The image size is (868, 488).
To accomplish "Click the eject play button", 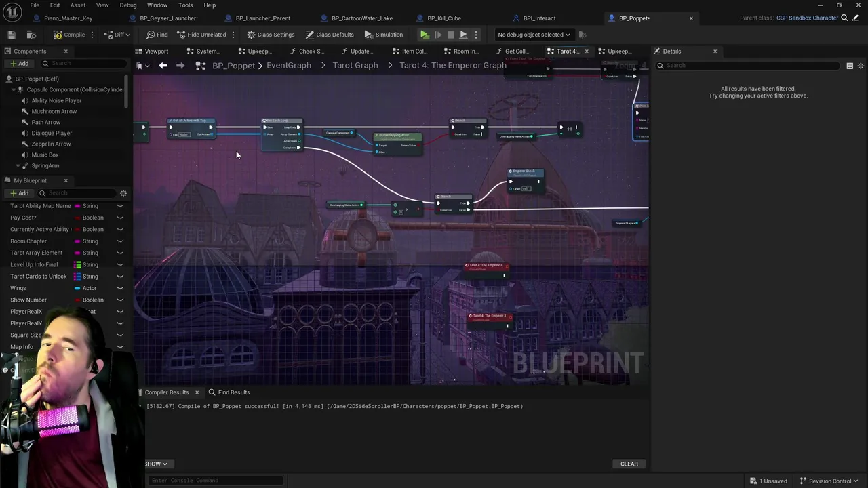I will pos(463,35).
